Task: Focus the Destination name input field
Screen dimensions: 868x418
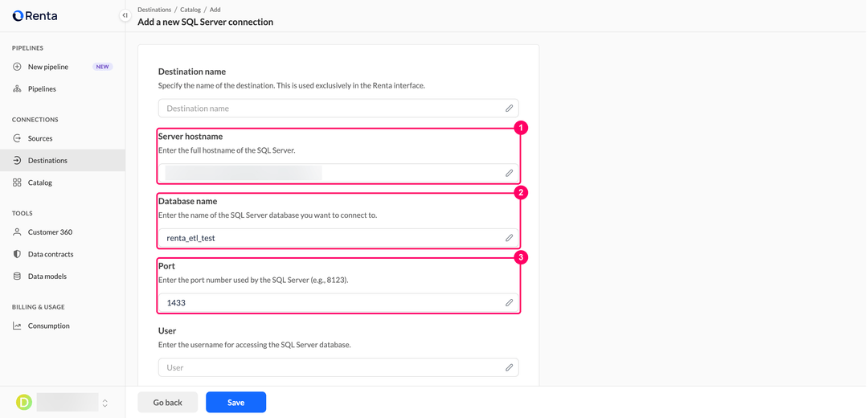Action: (338, 109)
